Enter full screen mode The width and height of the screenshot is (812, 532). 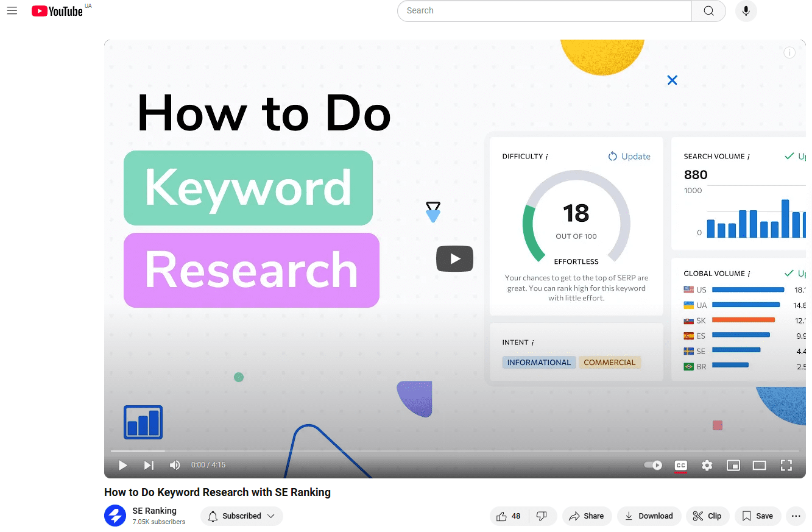786,465
